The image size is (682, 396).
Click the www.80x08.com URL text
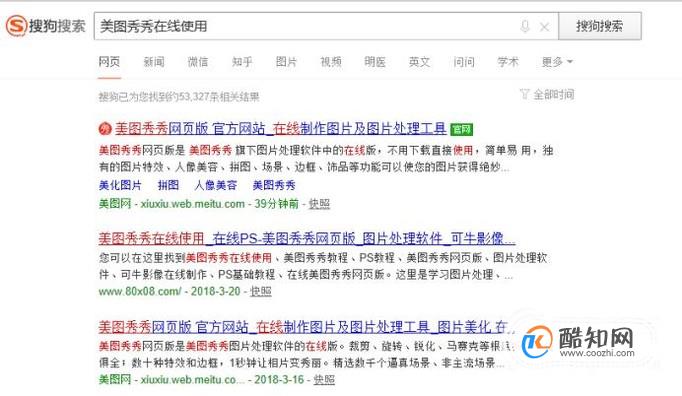point(140,291)
